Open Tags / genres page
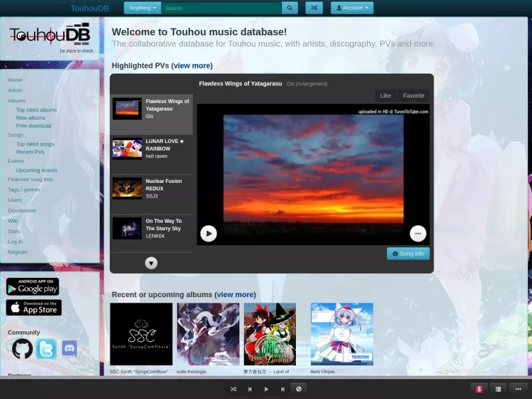532x399 pixels. coord(24,190)
